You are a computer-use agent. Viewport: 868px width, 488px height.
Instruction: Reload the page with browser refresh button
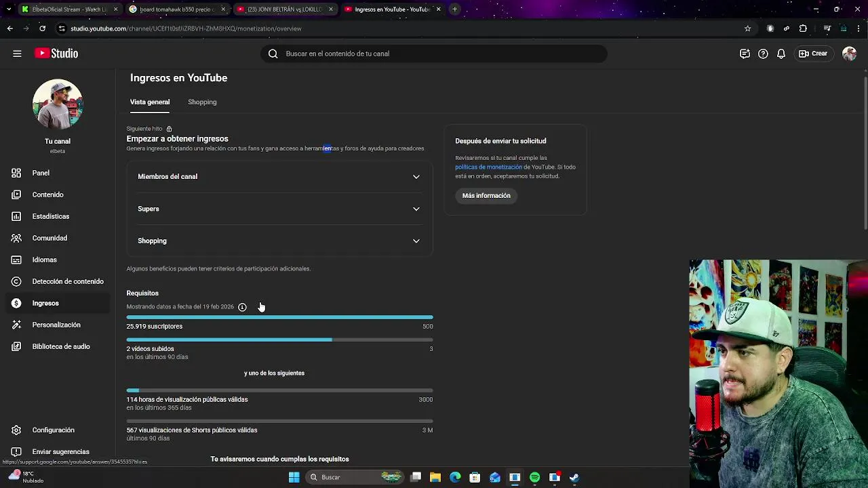click(42, 28)
